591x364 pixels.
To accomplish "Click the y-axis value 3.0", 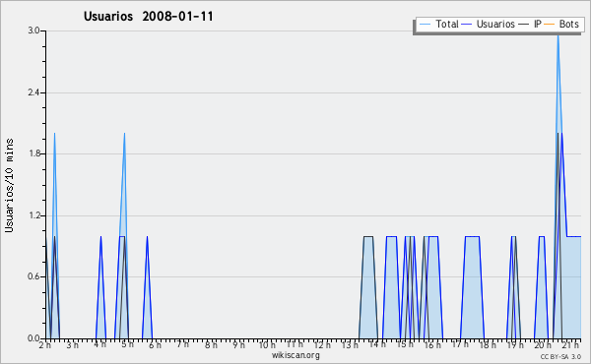I will (34, 30).
